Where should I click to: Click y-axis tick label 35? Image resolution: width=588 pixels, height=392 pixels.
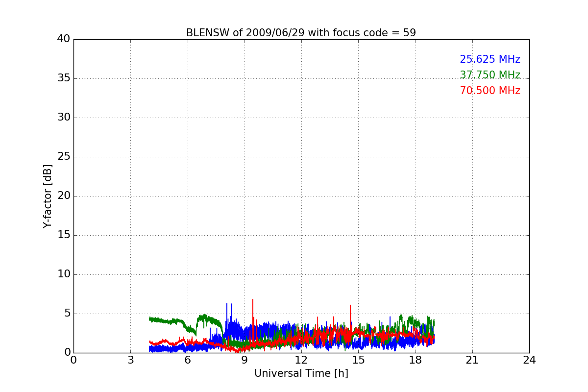pyautogui.click(x=63, y=78)
